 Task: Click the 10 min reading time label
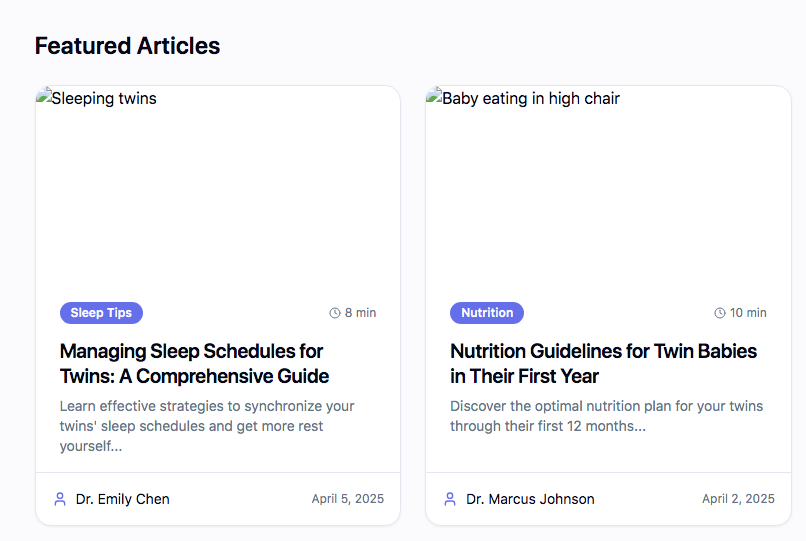click(748, 313)
